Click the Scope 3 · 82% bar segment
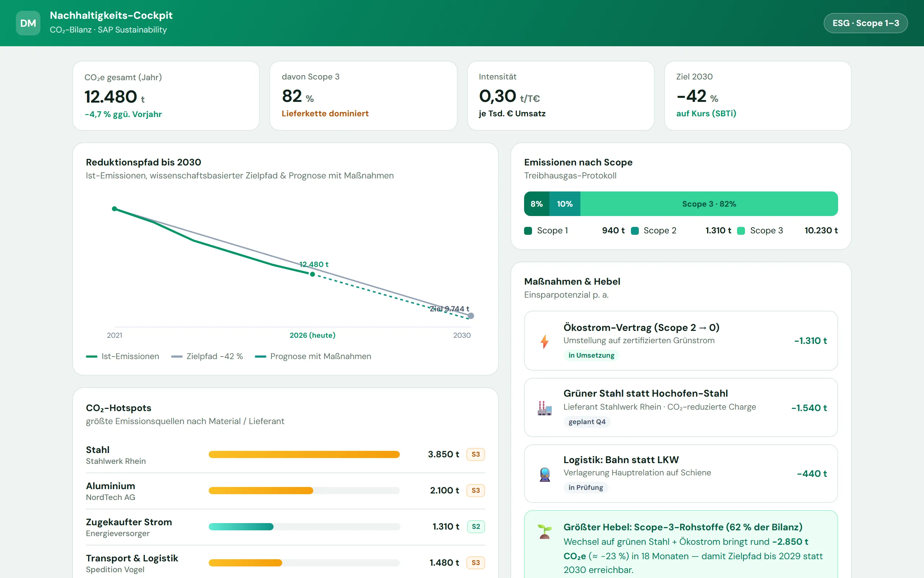Screen dimensions: 924x578 point(709,204)
